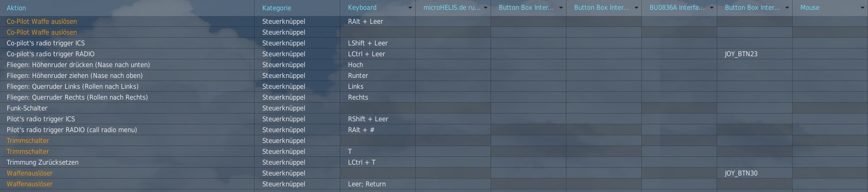868x192 pixels.
Task: Open the BU0836A Interface column dropdown arrow
Action: coord(712,8)
